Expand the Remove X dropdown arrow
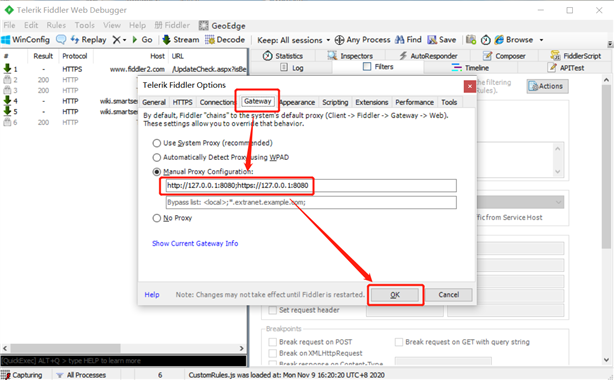614x380 pixels. pos(125,40)
